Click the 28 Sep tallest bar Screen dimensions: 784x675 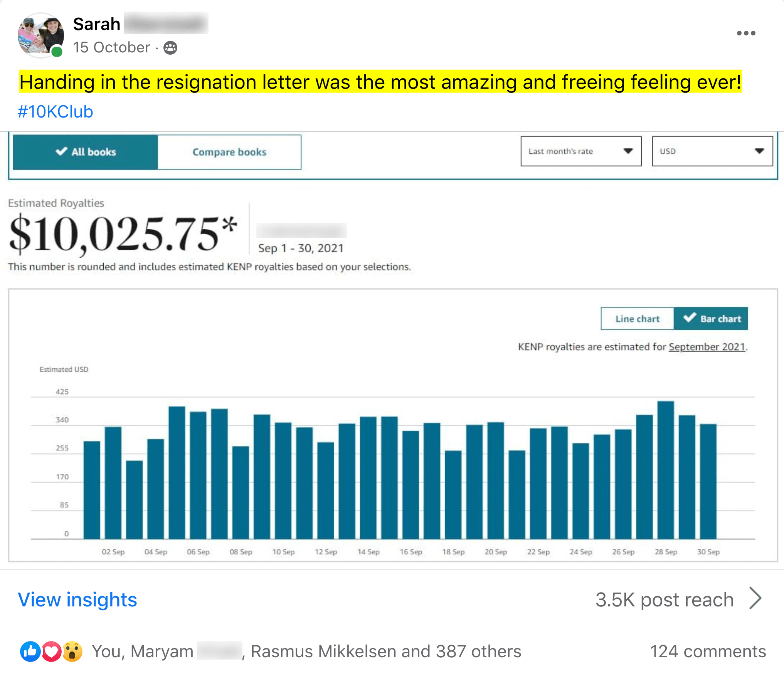666,470
